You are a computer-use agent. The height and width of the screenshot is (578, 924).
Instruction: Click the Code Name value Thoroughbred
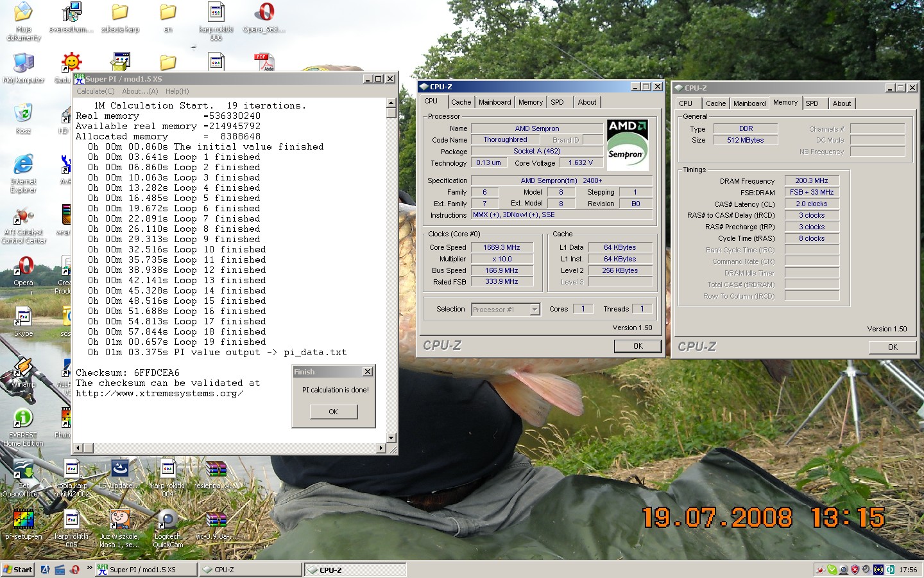click(505, 139)
